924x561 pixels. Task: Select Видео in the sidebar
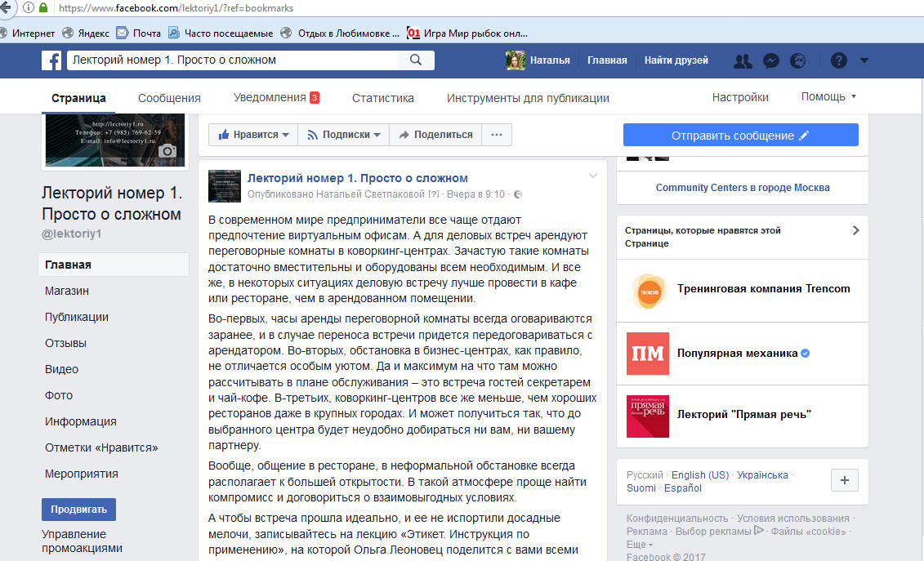61,369
